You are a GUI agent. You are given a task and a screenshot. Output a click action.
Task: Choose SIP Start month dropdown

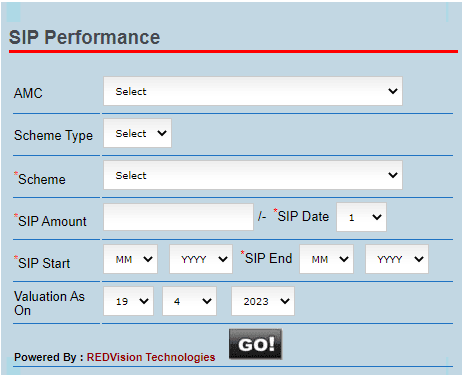[130, 259]
